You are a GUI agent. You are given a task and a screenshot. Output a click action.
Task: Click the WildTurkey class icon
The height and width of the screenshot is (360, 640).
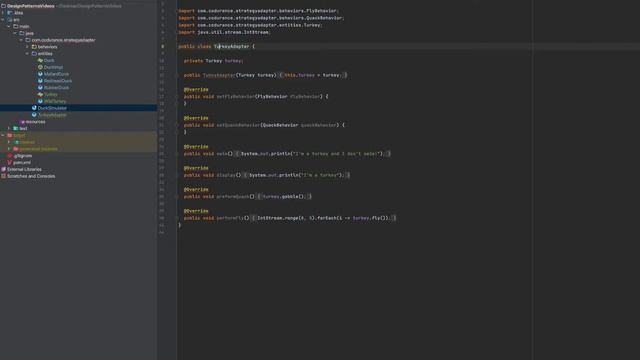pyautogui.click(x=40, y=101)
